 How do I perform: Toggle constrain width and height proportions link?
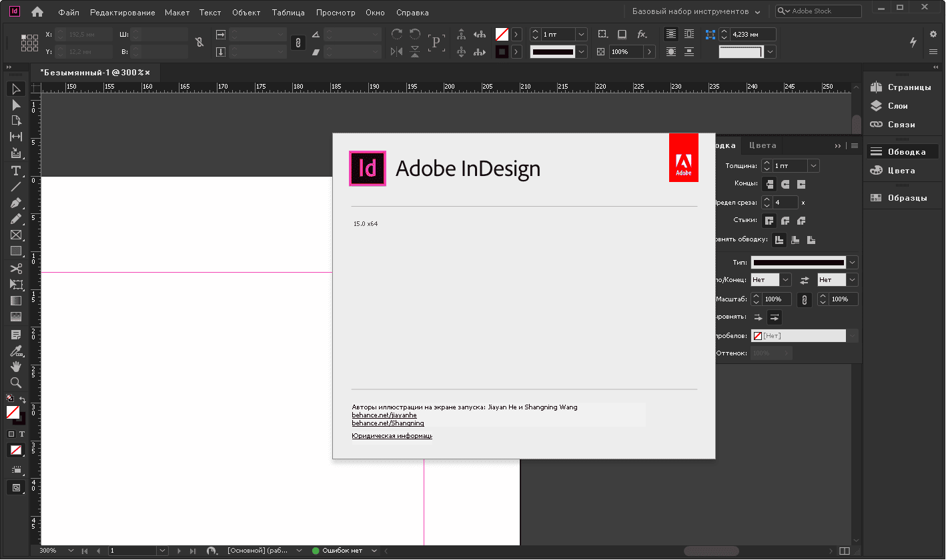tap(199, 42)
